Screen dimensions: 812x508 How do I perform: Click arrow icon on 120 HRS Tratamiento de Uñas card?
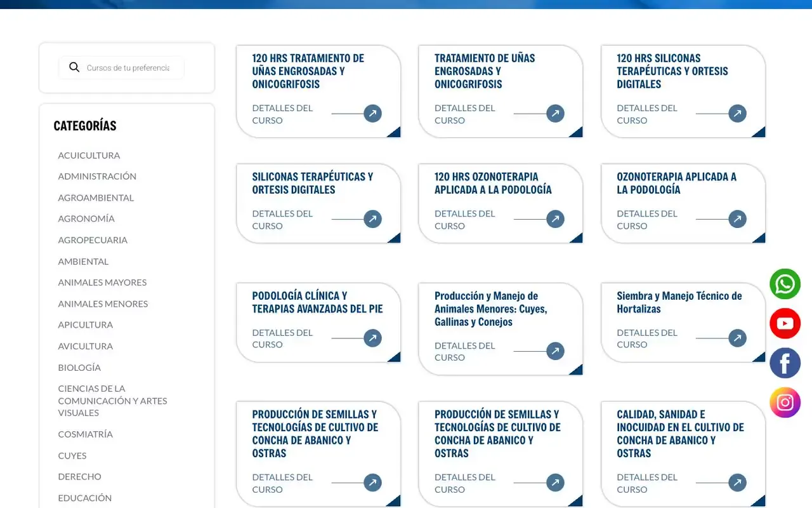[x=373, y=114]
